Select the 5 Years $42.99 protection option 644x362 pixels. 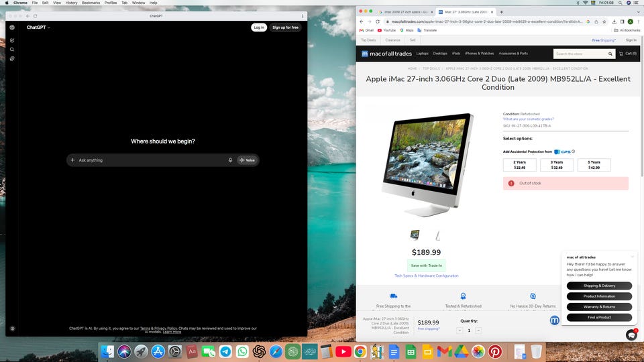point(594,165)
